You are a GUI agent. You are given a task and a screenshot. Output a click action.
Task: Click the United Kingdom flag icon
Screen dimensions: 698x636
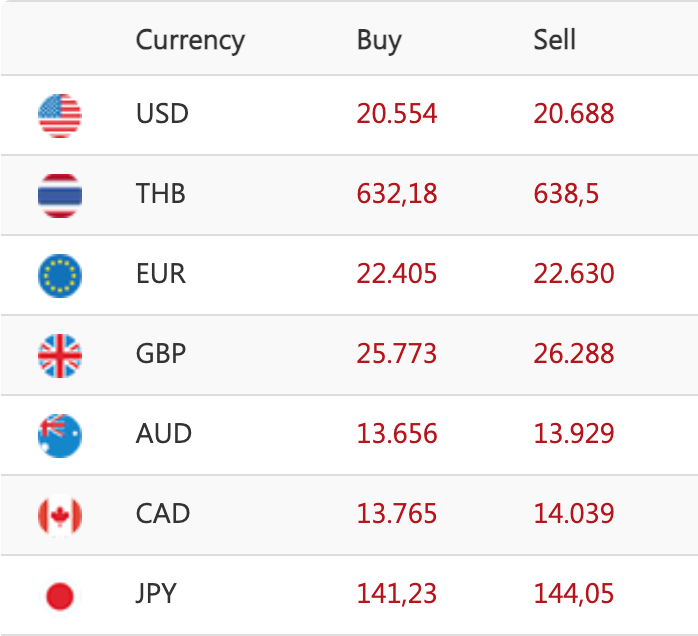click(60, 355)
